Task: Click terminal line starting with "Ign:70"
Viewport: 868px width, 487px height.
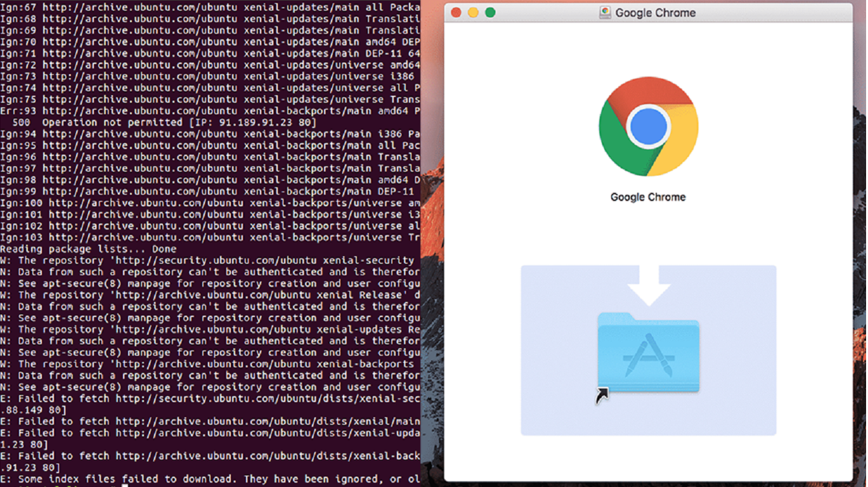Action: [x=210, y=42]
